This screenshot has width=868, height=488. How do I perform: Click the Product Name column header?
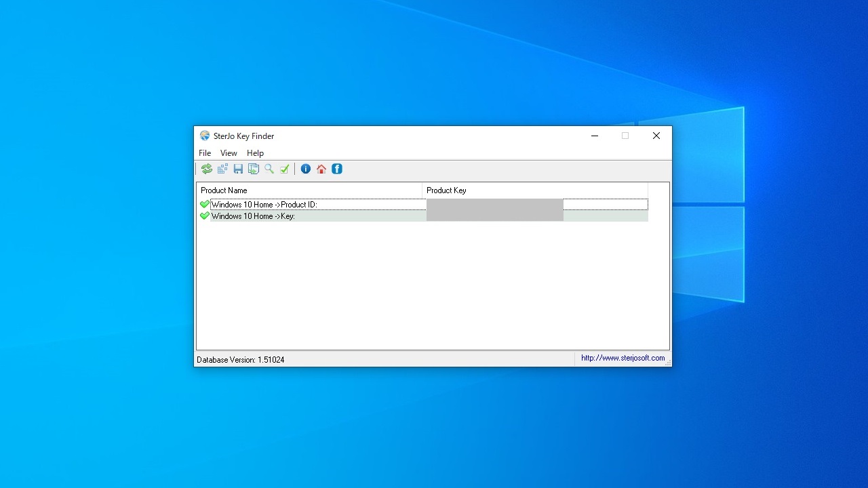point(309,190)
